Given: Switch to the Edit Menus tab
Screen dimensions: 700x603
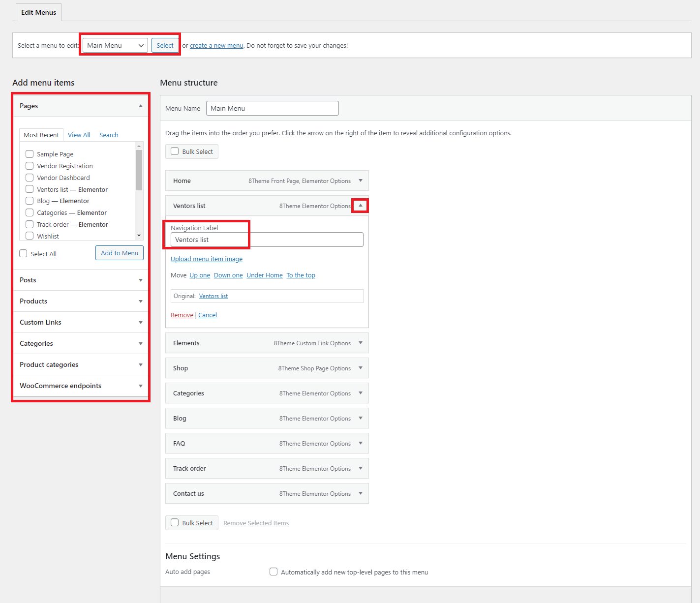Looking at the screenshot, I should [38, 12].
